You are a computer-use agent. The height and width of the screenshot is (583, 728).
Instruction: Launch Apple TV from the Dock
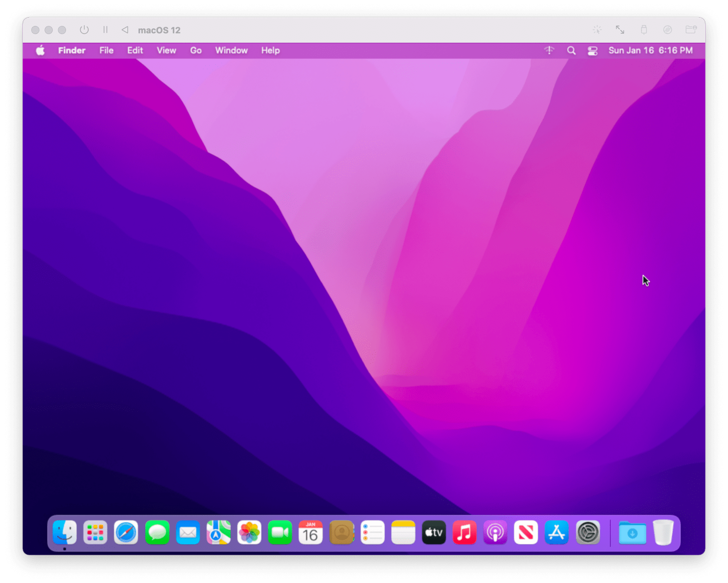[x=434, y=532]
